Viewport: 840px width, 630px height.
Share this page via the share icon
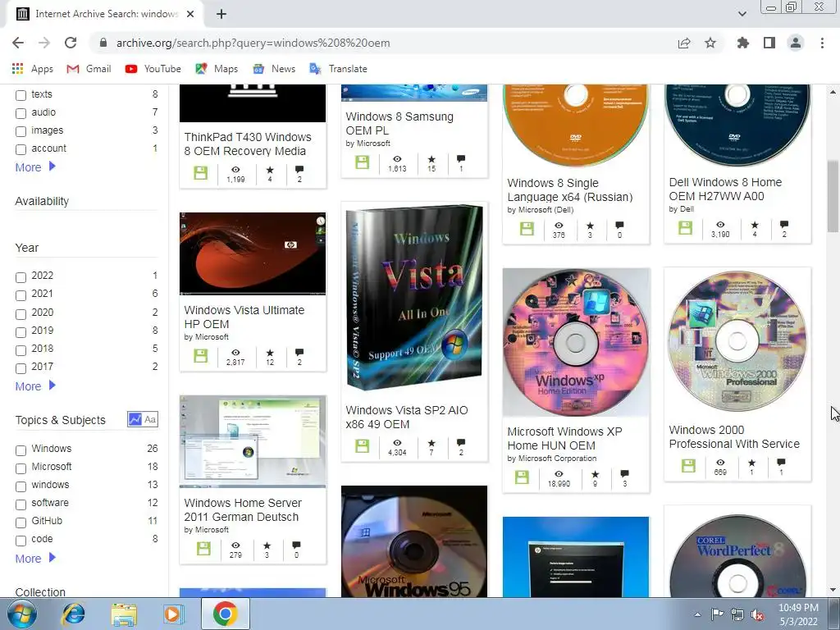tap(684, 43)
